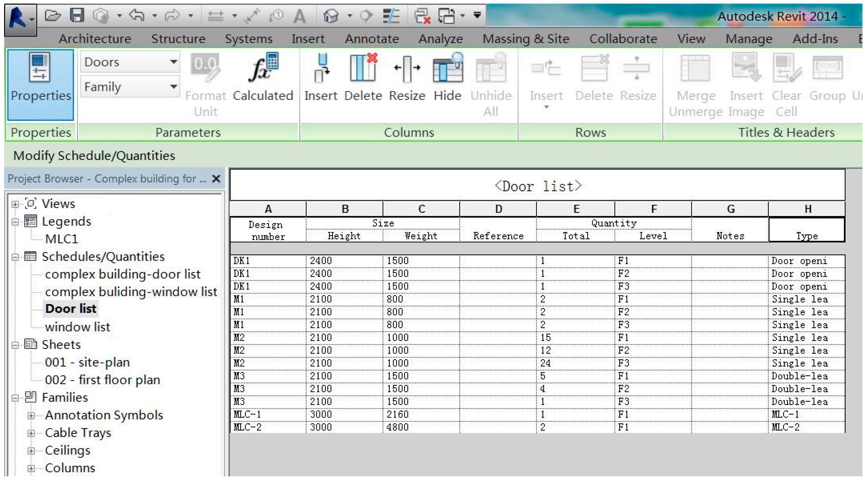The image size is (868, 485).
Task: Click the Open folder icon
Action: click(53, 15)
